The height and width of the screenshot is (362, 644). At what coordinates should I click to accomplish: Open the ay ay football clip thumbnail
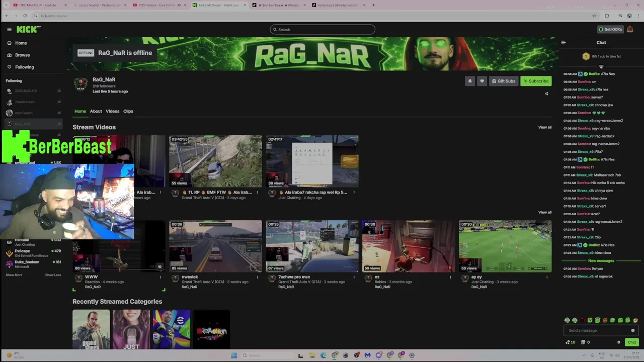[x=505, y=246]
